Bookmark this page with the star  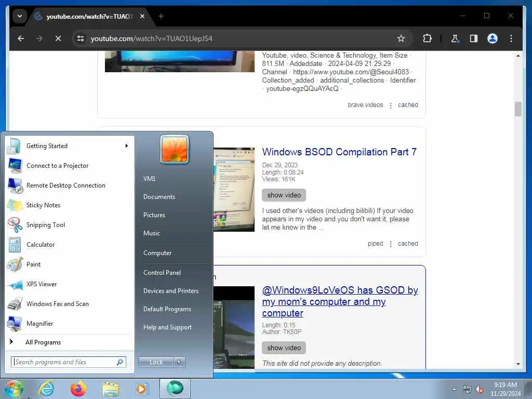click(401, 38)
